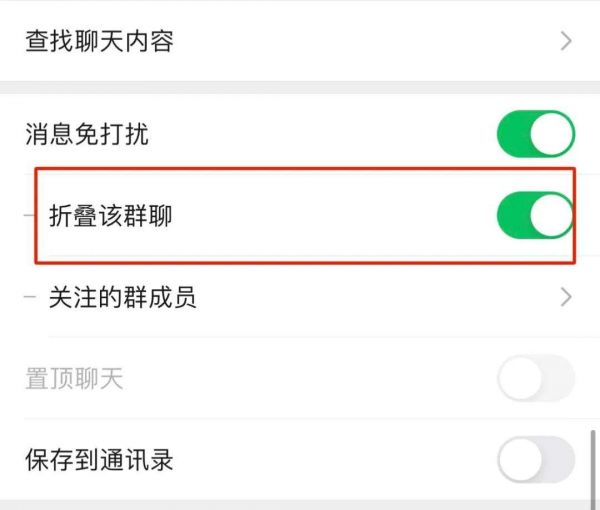
Task: Expand the arrow next to 关注的群成员
Action: click(566, 297)
